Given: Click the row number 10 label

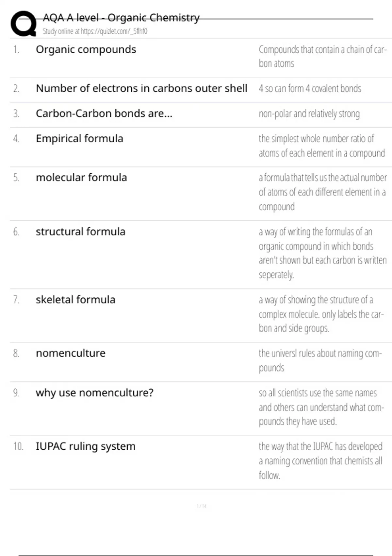Looking at the screenshot, I should (18, 446).
